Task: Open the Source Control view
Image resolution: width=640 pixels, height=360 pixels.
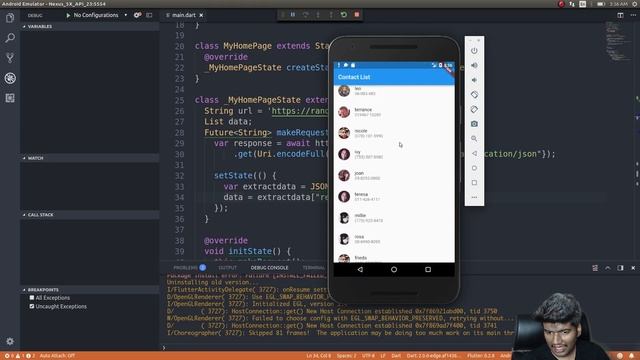Action: point(10,58)
